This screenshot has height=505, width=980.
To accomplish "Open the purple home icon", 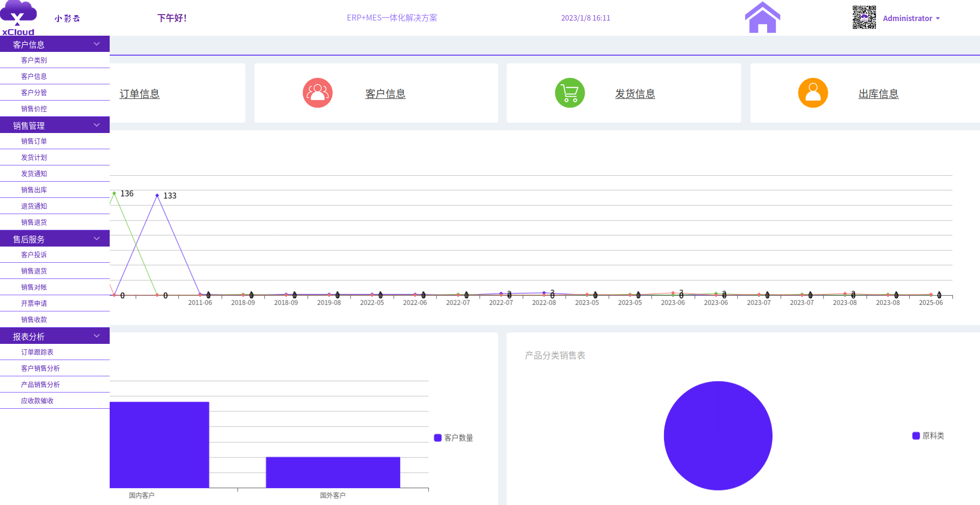I will (762, 17).
